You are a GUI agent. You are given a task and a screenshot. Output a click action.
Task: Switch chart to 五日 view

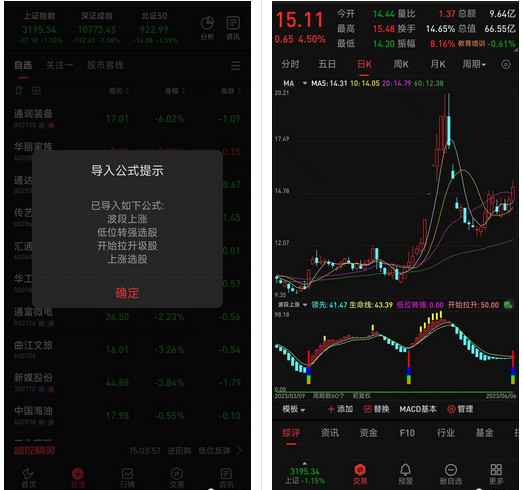coord(327,64)
